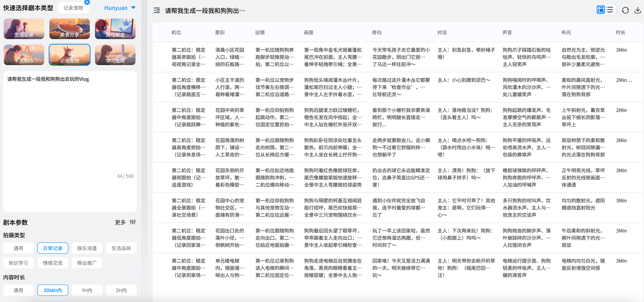Switch to list view icon

[x=610, y=10]
